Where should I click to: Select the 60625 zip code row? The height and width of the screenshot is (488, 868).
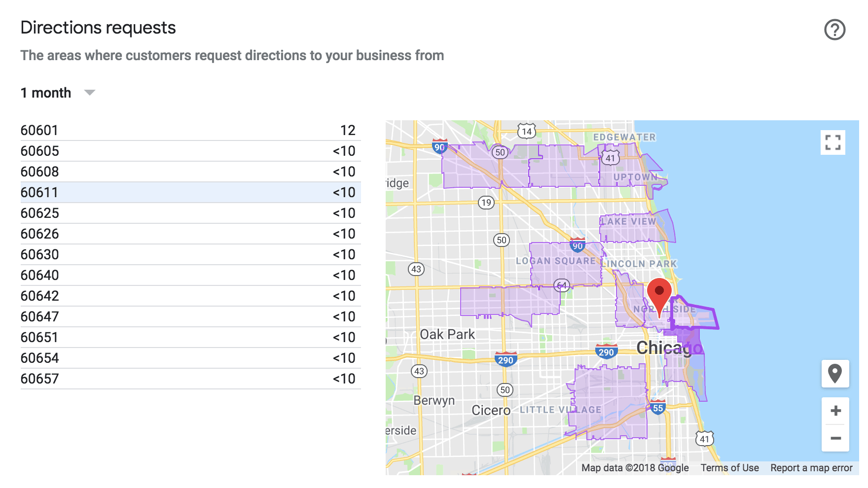point(190,213)
